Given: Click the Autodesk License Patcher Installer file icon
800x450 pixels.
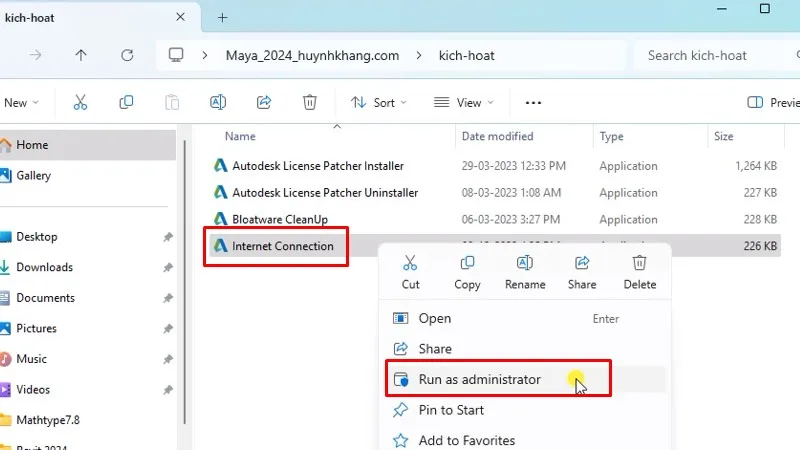Looking at the screenshot, I should (220, 166).
